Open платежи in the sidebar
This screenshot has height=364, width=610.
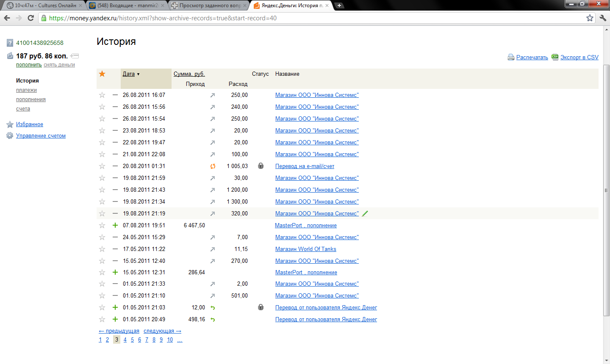point(26,90)
